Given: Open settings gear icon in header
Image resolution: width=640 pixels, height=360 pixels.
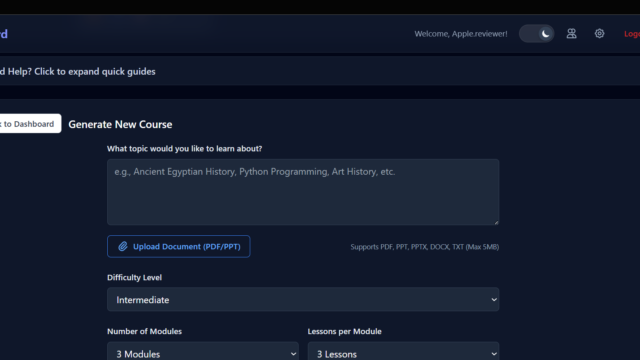Looking at the screenshot, I should tap(599, 33).
